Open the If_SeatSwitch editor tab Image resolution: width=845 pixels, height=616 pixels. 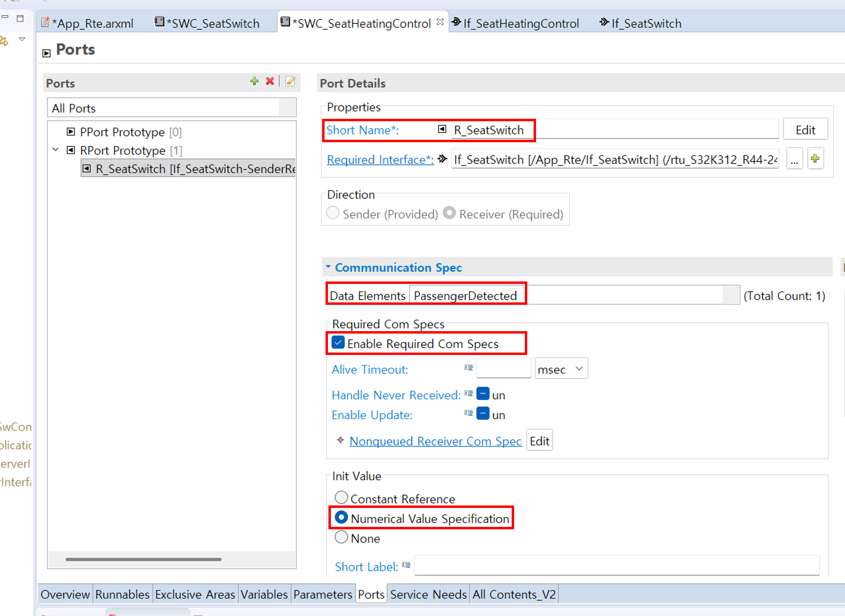641,23
